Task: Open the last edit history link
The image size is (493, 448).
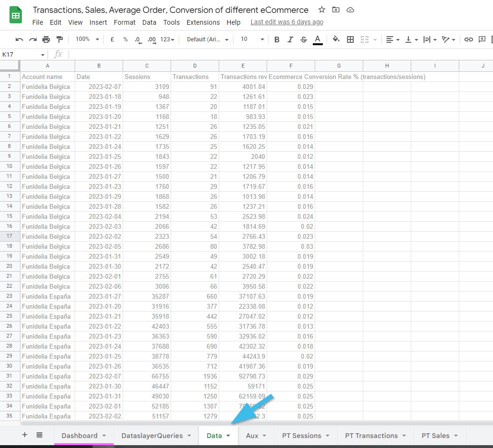Action: click(x=287, y=22)
